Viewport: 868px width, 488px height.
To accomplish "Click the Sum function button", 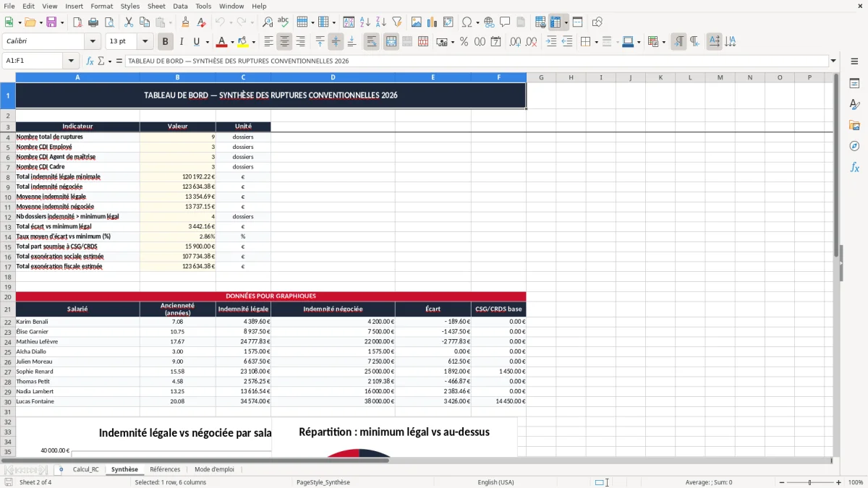I will [101, 61].
